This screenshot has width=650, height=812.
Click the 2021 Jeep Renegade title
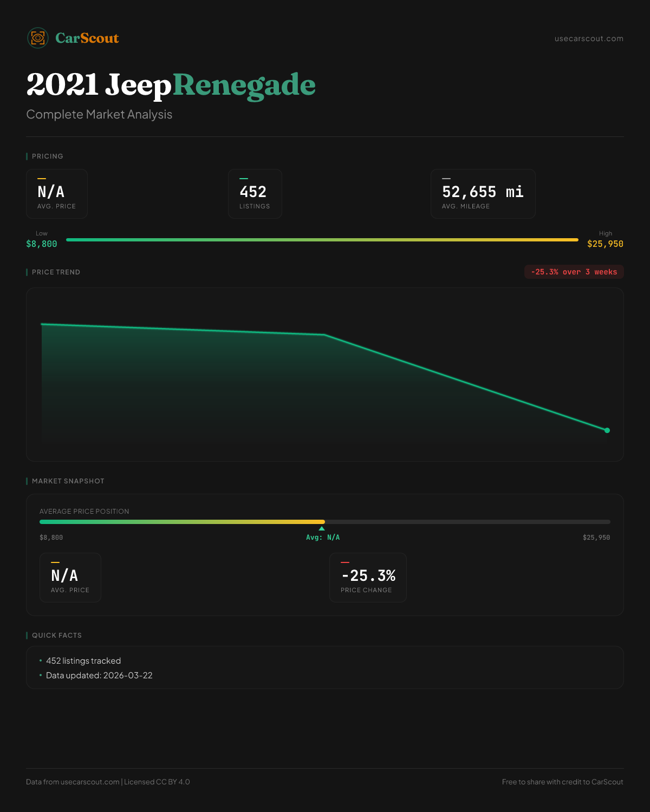point(171,85)
